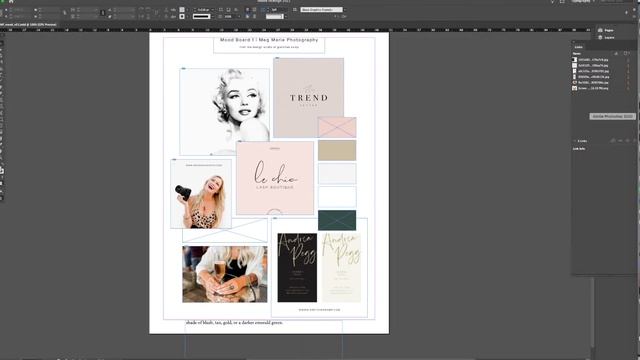Click the fill color swatch in Control panel
The width and height of the screenshot is (640, 360).
182,10
